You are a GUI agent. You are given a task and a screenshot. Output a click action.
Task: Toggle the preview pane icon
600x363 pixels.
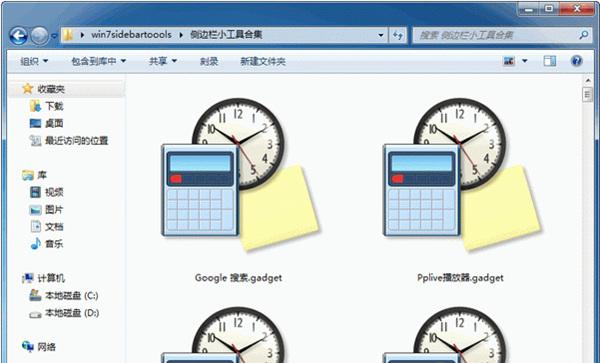[x=550, y=61]
